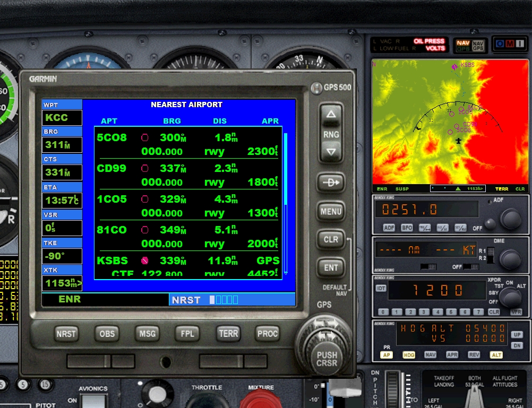Click the RNG up arrow on GPS 500
The image size is (532, 408).
click(331, 114)
